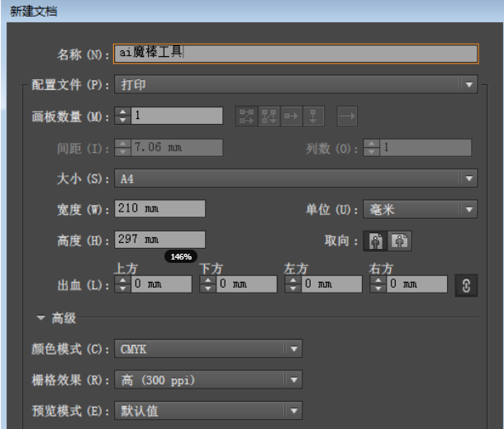Open the 预览模式 preview mode dropdown
This screenshot has width=504, height=429.
pos(208,411)
